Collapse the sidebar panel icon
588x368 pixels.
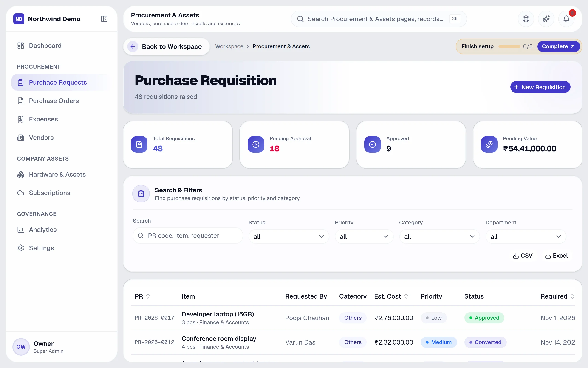(104, 19)
